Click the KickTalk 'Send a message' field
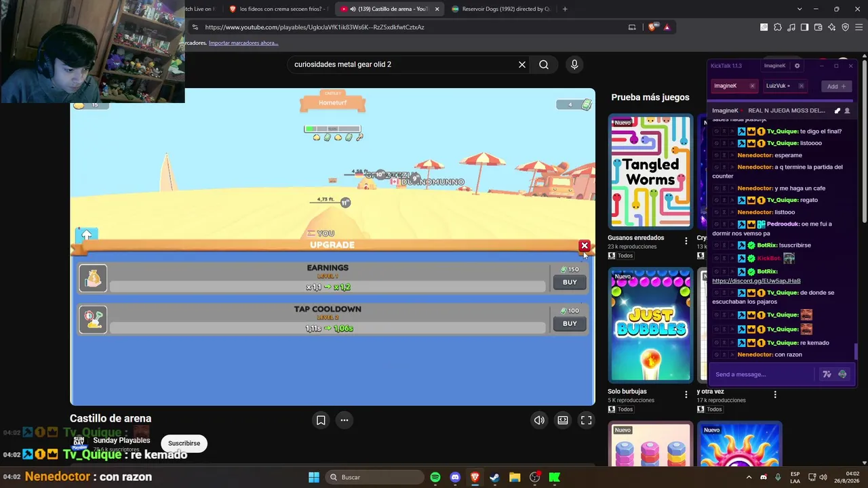 [763, 374]
